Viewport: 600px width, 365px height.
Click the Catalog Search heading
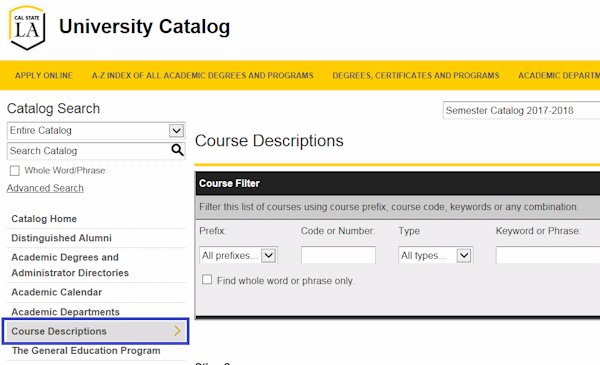coord(53,109)
